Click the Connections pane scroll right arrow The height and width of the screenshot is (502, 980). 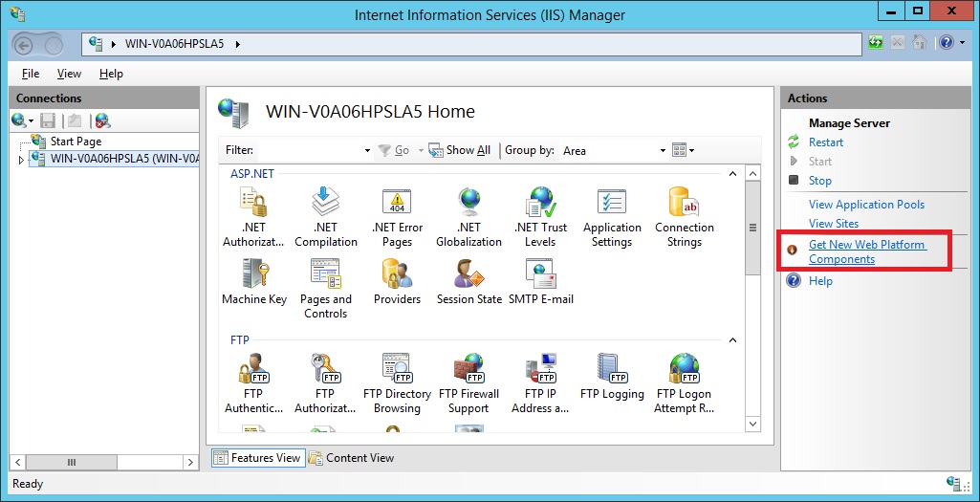191,463
